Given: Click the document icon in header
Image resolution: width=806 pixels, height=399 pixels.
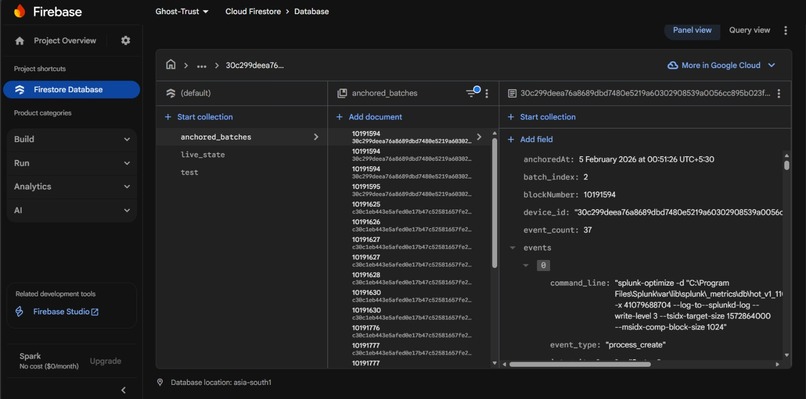Looking at the screenshot, I should click(x=512, y=94).
